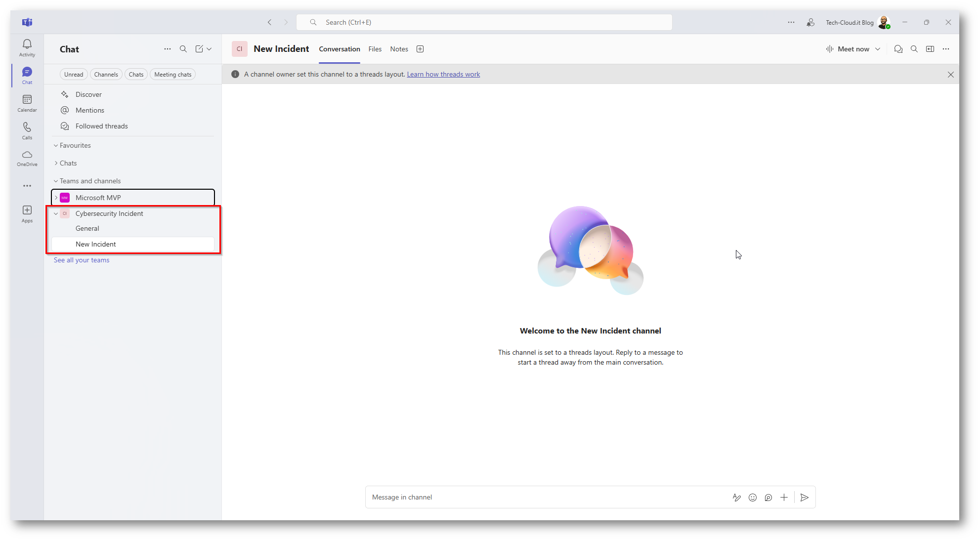Add a tab with plus icon

[420, 49]
